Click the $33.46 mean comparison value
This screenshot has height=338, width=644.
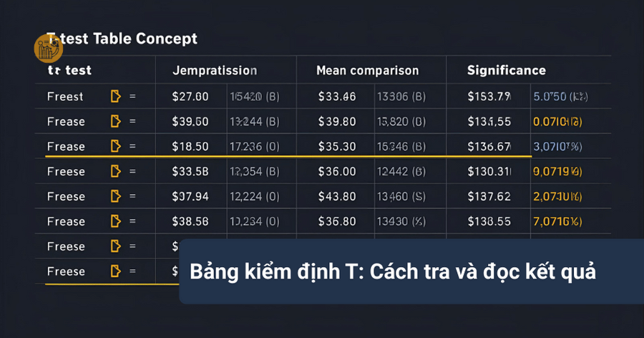click(336, 96)
